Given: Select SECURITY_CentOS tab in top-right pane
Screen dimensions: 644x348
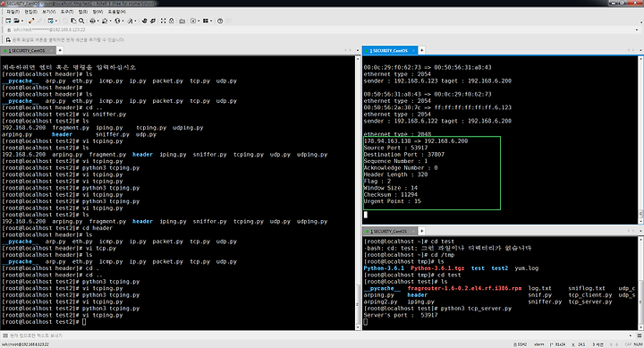Looking at the screenshot, I should 389,50.
